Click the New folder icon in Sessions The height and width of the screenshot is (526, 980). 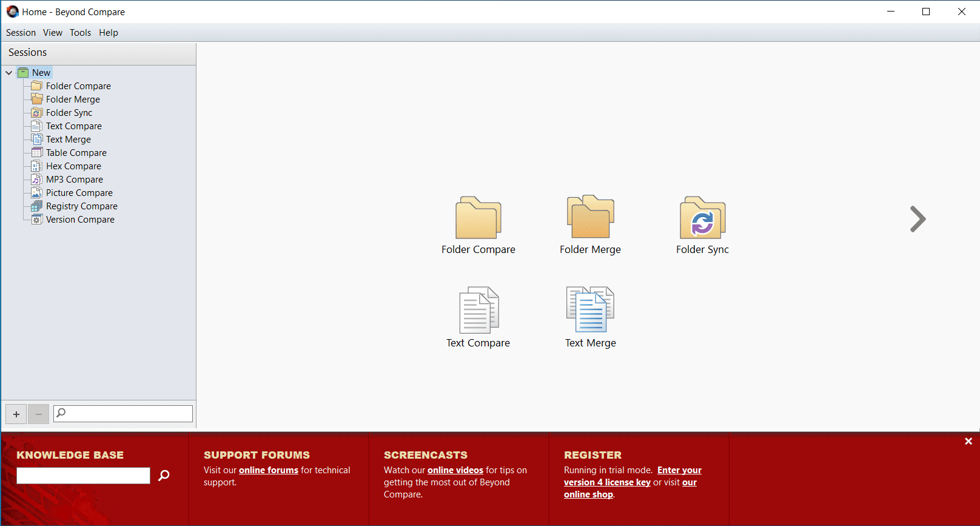[x=23, y=73]
